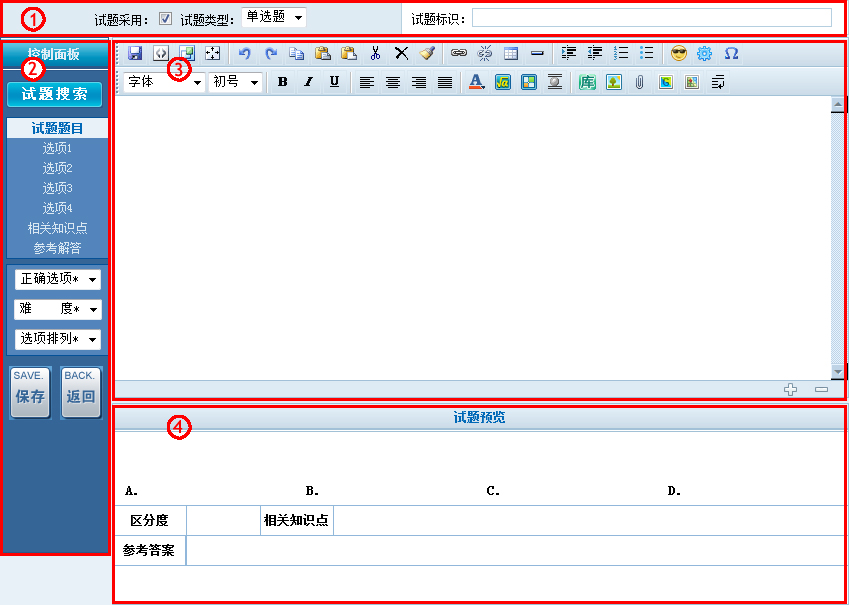This screenshot has height=605, width=849.
Task: Click the 返回 BACK button
Action: pyautogui.click(x=81, y=393)
